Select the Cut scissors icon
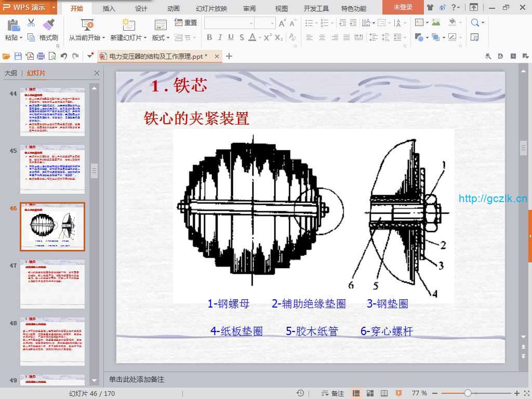This screenshot has height=399, width=532. pyautogui.click(x=31, y=23)
